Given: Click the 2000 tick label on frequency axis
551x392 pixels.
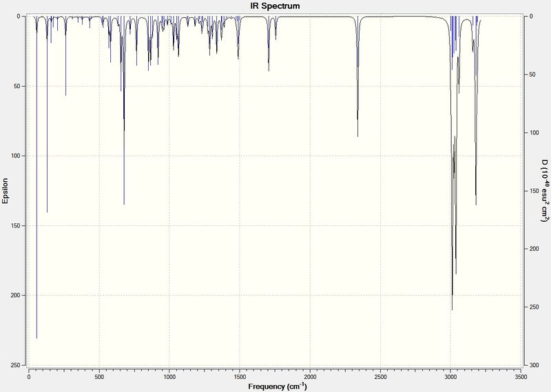Looking at the screenshot, I should tap(310, 377).
